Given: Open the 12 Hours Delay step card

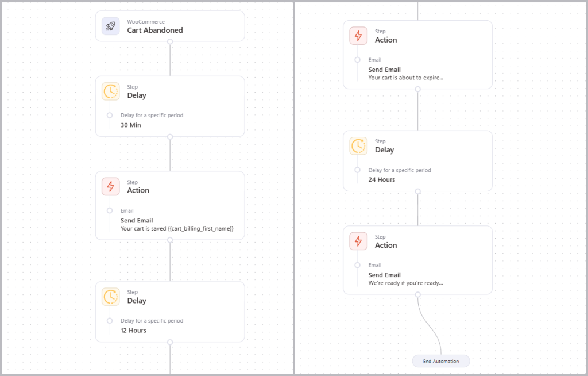Looking at the screenshot, I should [x=170, y=312].
